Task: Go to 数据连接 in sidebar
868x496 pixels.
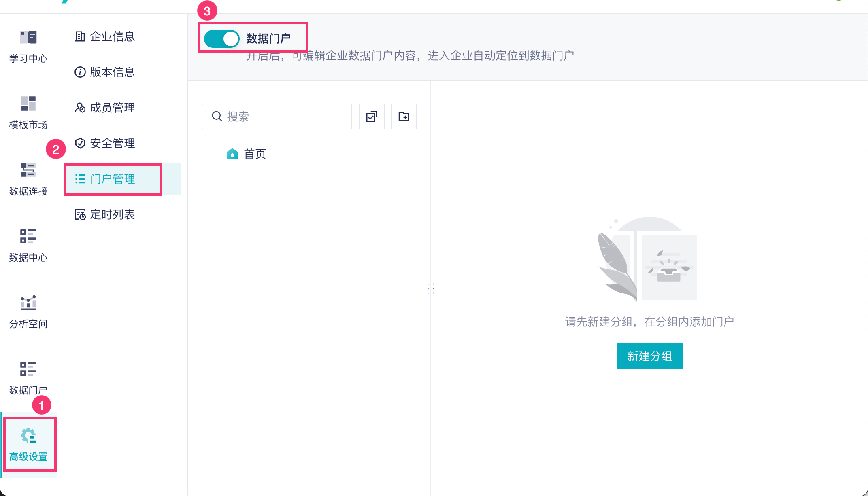Action: tap(28, 179)
